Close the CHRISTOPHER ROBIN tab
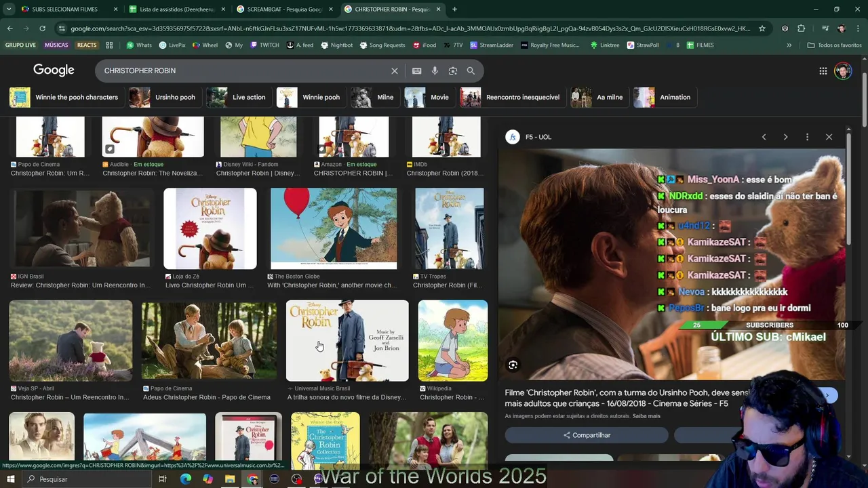This screenshot has width=868, height=488. (x=439, y=9)
